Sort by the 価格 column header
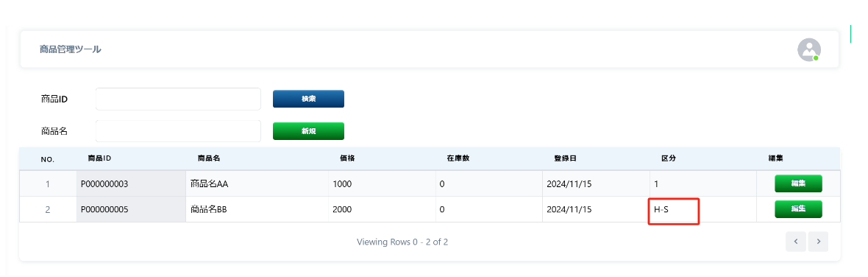Screen dimensions: 868x277 pyautogui.click(x=347, y=158)
